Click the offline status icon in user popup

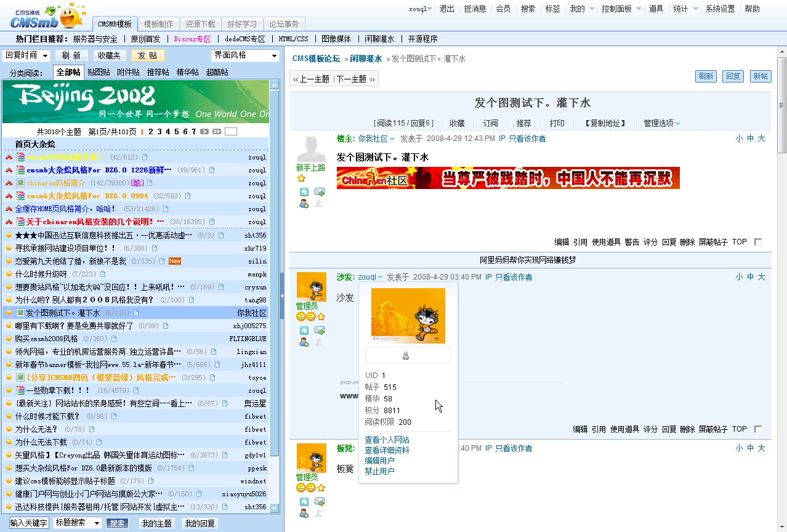click(x=406, y=355)
